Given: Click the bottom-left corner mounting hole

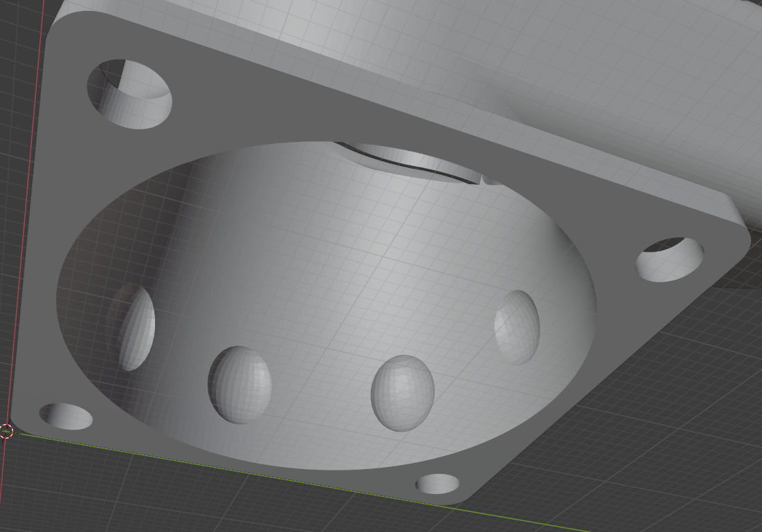Looking at the screenshot, I should [x=64, y=417].
